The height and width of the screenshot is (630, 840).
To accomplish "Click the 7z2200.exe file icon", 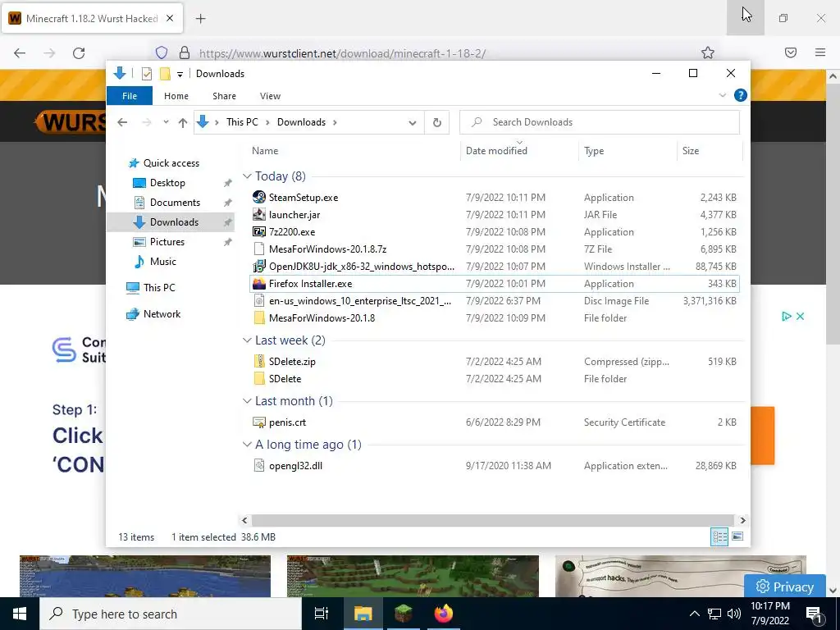I will 259,231.
